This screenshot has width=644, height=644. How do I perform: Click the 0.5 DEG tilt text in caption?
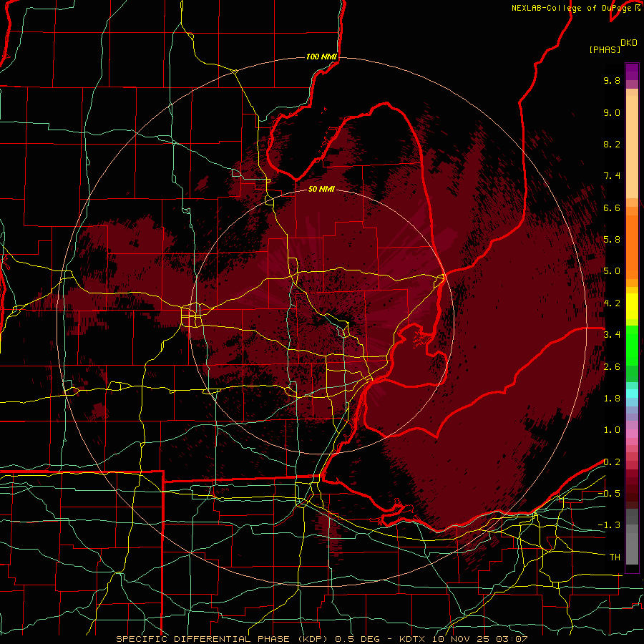click(358, 639)
